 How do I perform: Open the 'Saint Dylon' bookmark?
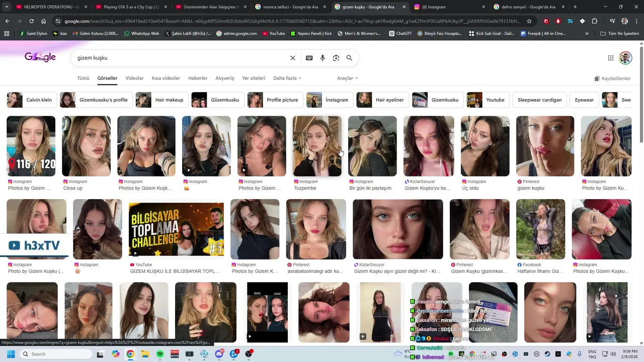click(33, 33)
